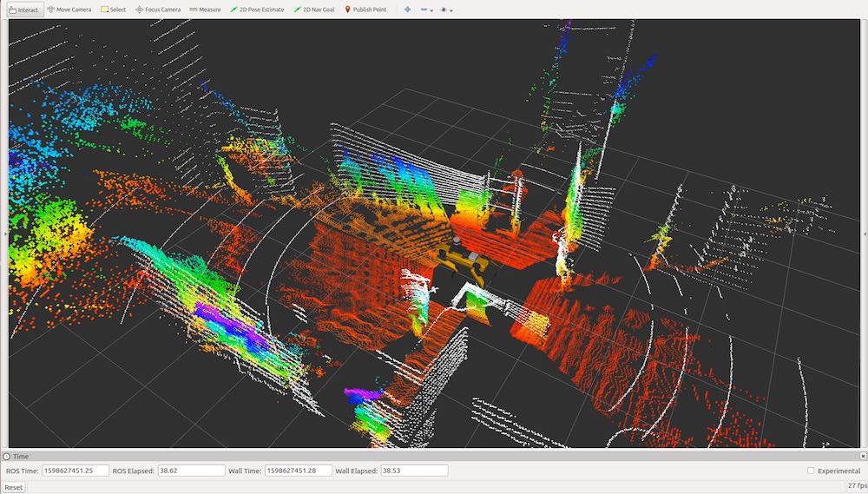Open the eye visibility options dropdown
The image size is (868, 494).
coord(446,10)
